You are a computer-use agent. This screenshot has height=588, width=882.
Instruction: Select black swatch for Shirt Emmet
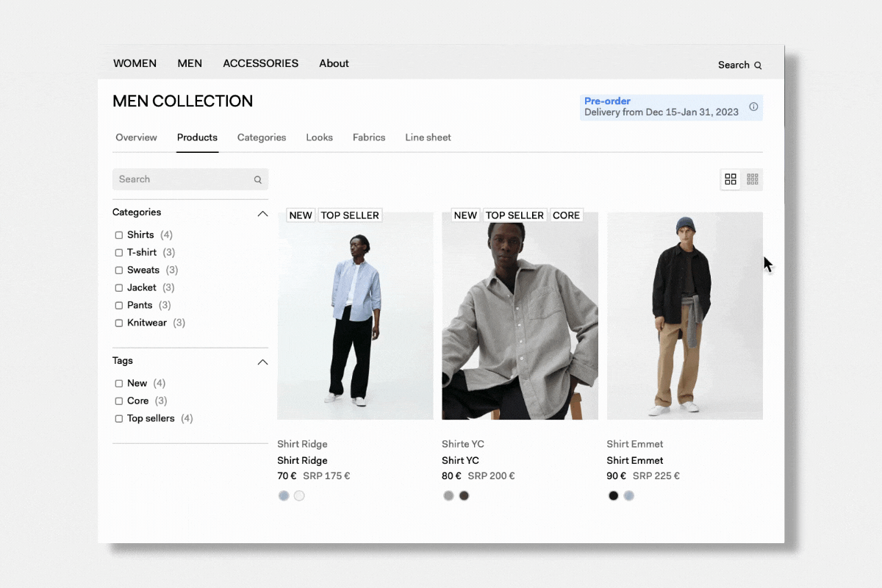(x=613, y=496)
